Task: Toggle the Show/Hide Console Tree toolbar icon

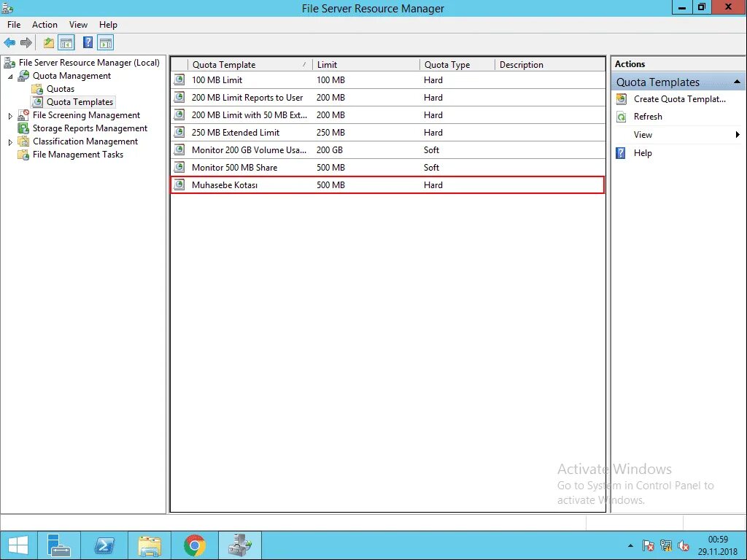Action: [x=66, y=43]
